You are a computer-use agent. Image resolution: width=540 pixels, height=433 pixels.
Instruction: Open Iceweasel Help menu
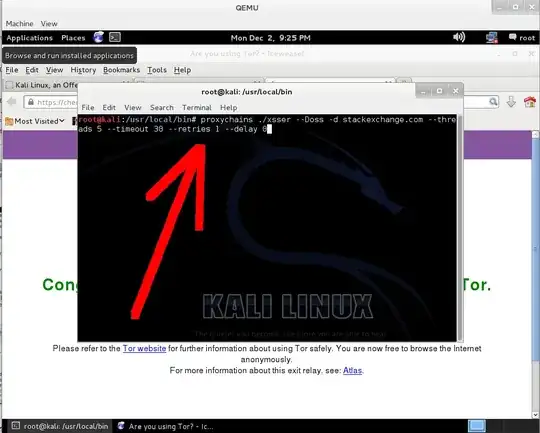tap(182, 70)
